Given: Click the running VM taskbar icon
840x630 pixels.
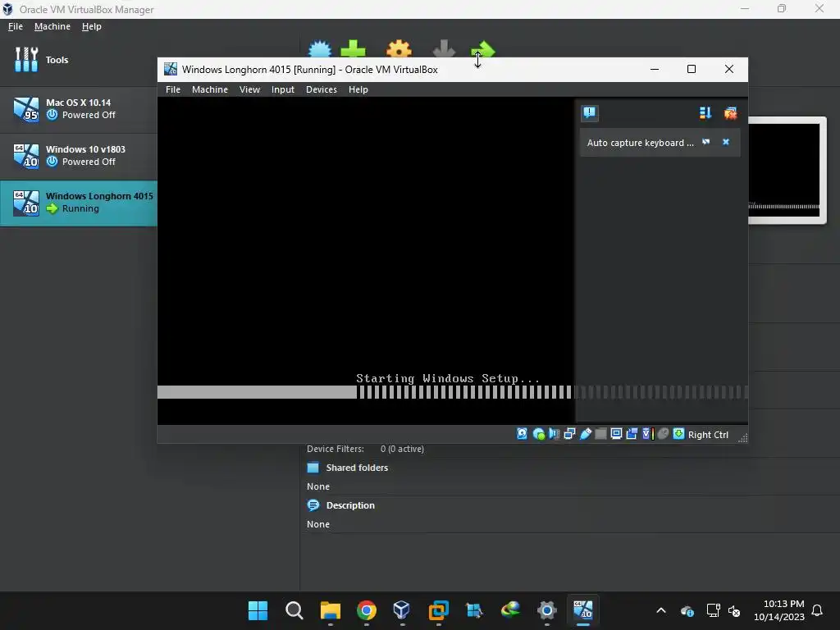Looking at the screenshot, I should (583, 610).
